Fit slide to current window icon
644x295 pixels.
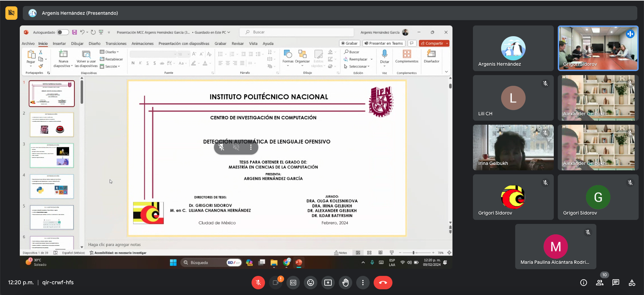pos(449,253)
